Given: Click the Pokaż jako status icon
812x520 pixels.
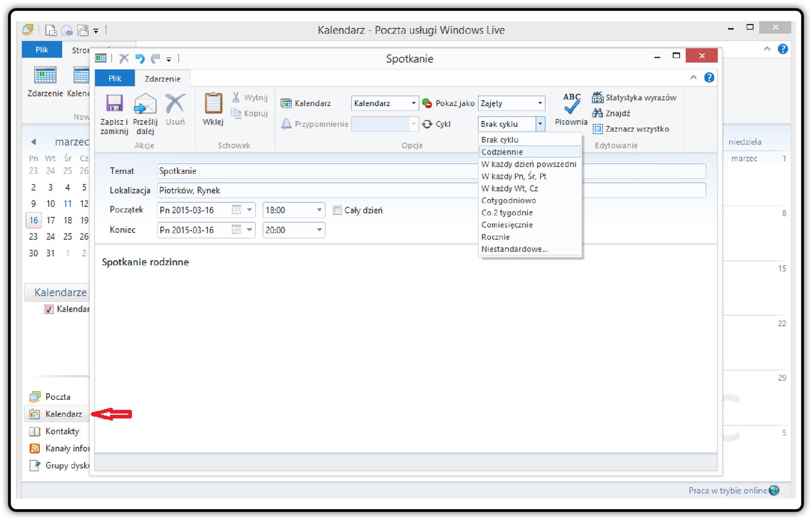Looking at the screenshot, I should pyautogui.click(x=427, y=103).
